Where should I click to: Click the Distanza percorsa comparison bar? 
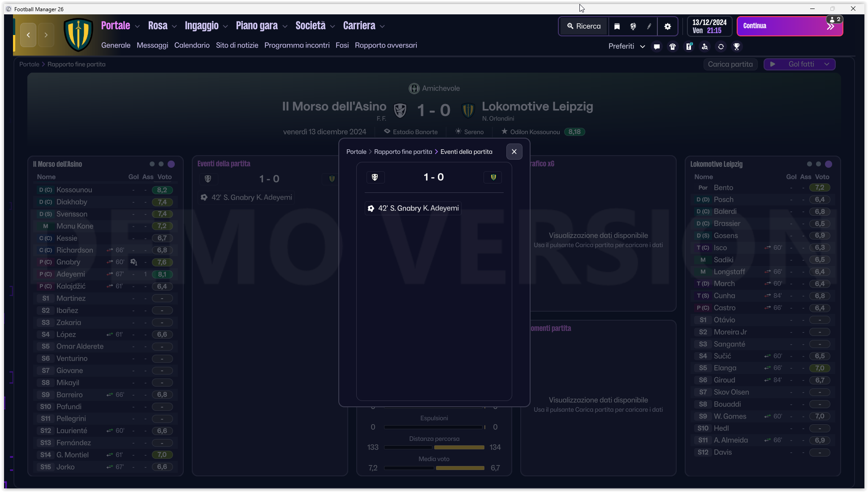pos(434,447)
